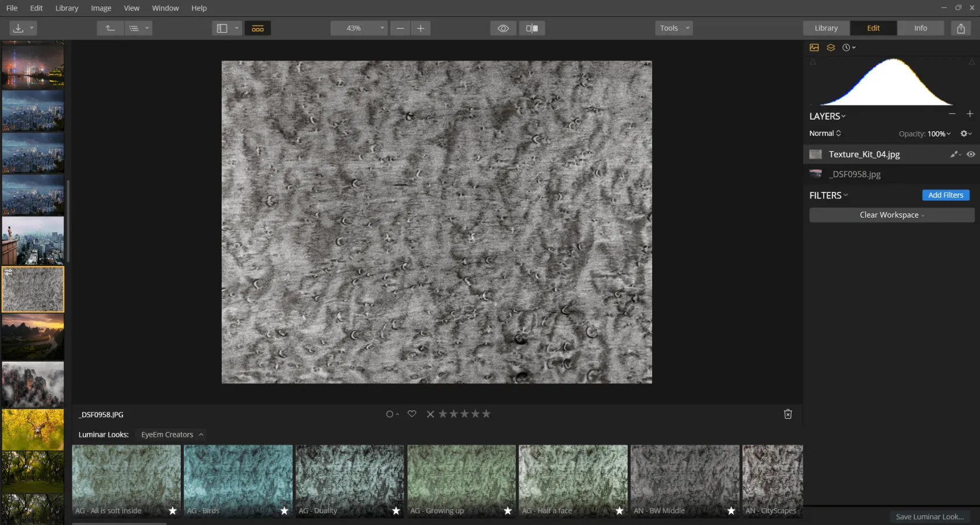The width and height of the screenshot is (980, 525).
Task: Click the Add Filters button
Action: (945, 195)
